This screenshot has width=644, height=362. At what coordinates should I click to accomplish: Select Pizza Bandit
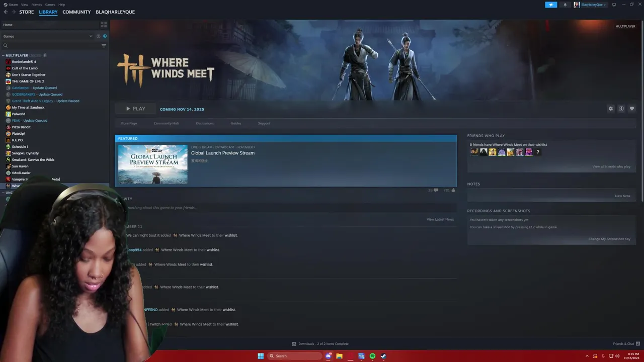(21, 127)
